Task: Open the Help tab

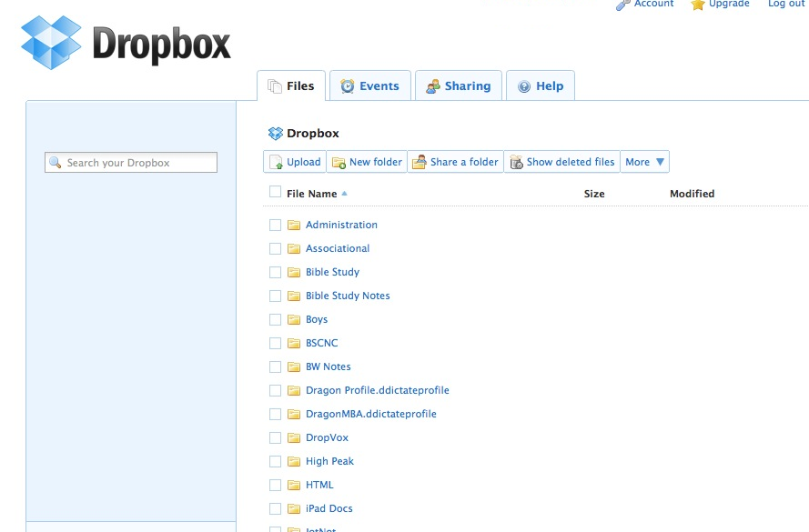Action: coord(541,85)
